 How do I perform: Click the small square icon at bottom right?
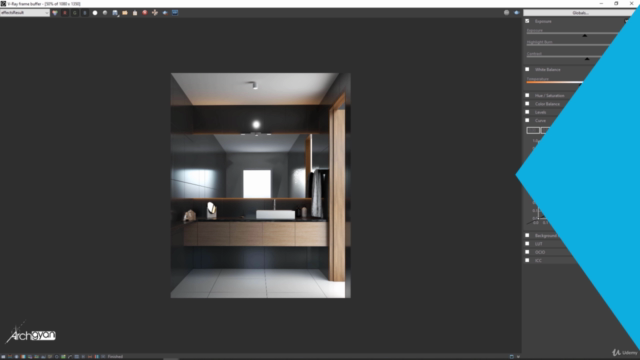(511, 356)
